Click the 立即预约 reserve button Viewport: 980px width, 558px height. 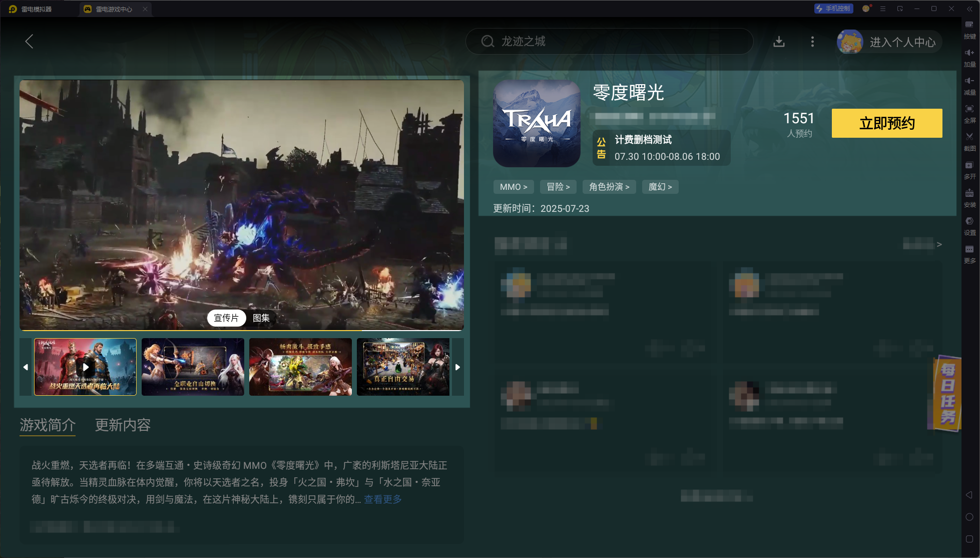pyautogui.click(x=887, y=123)
